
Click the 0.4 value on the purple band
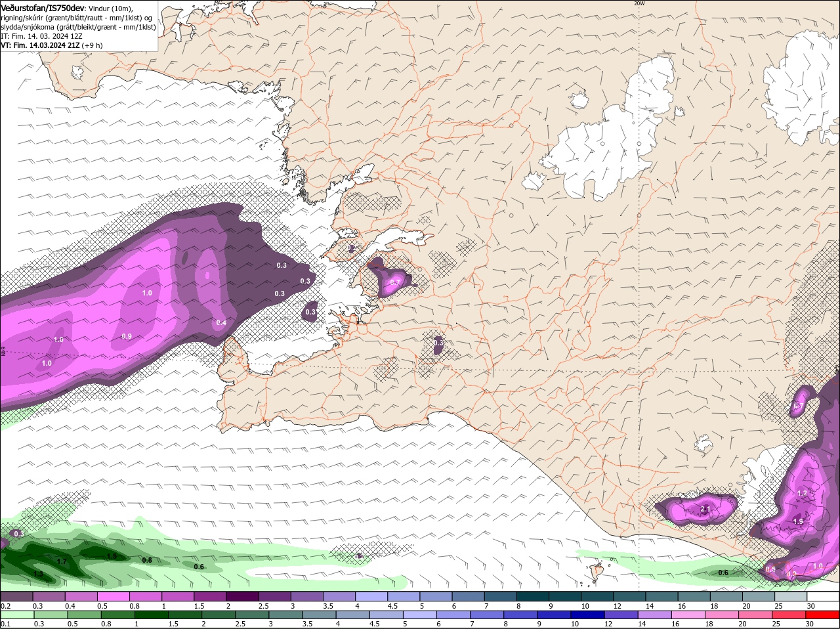point(221,322)
